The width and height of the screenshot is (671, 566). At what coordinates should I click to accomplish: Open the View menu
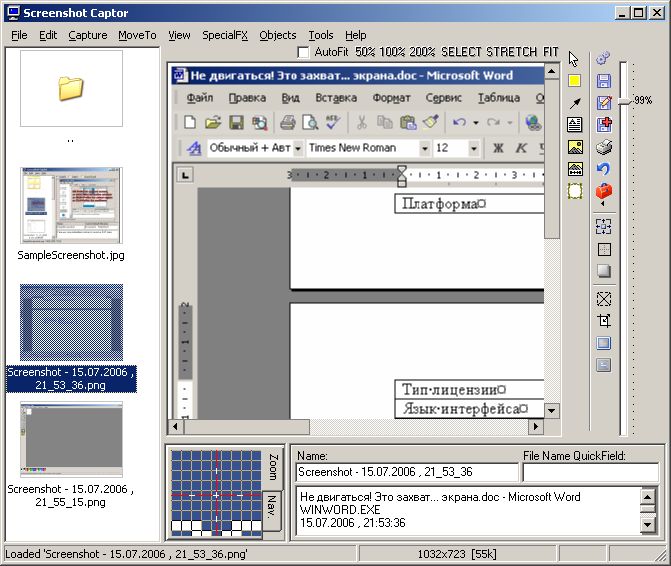(x=179, y=35)
